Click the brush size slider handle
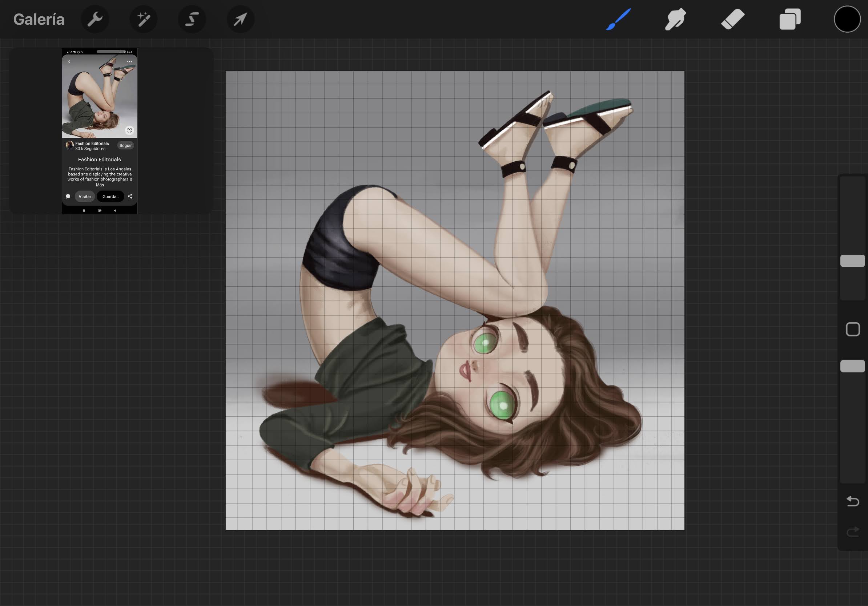 click(x=852, y=261)
